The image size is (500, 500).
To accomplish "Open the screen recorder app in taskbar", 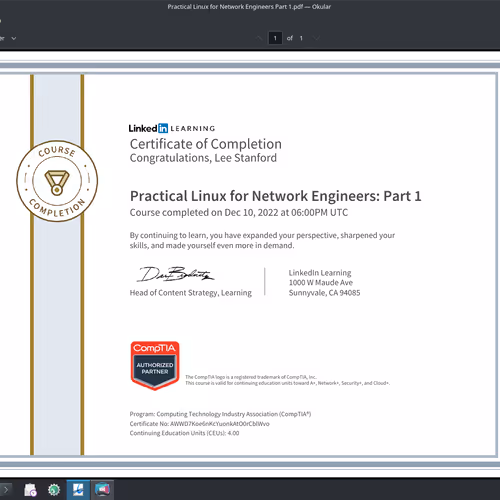I will point(102,490).
